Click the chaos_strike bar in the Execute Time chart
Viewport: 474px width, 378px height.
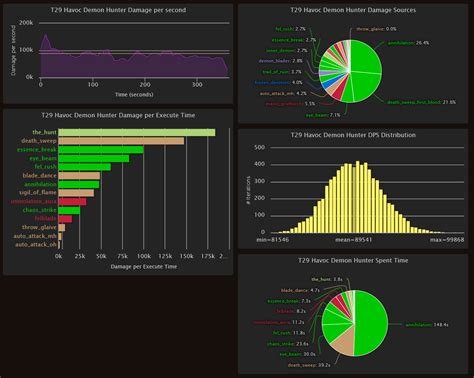pos(69,210)
